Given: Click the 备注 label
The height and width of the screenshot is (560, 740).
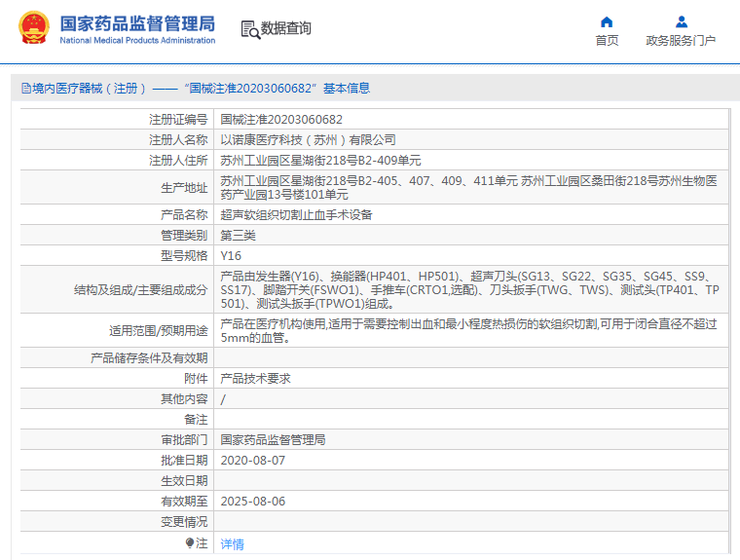Looking at the screenshot, I should click(196, 420).
